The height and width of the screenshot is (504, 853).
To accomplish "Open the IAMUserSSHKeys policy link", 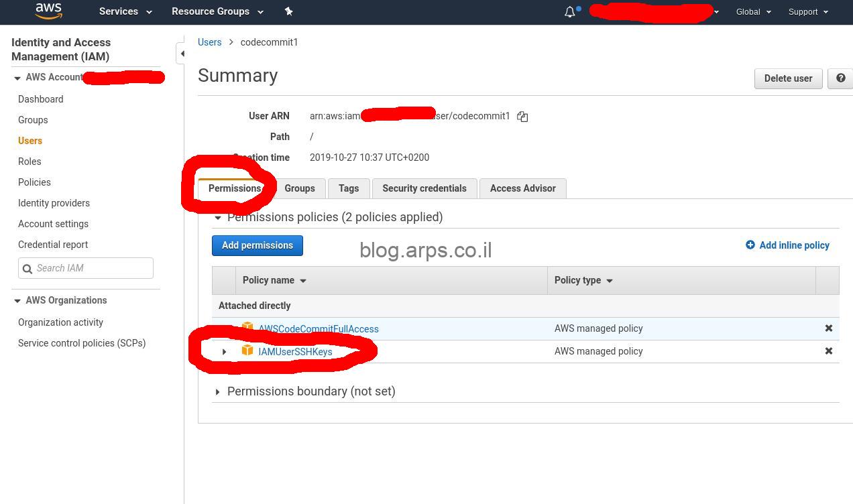I will click(x=295, y=352).
